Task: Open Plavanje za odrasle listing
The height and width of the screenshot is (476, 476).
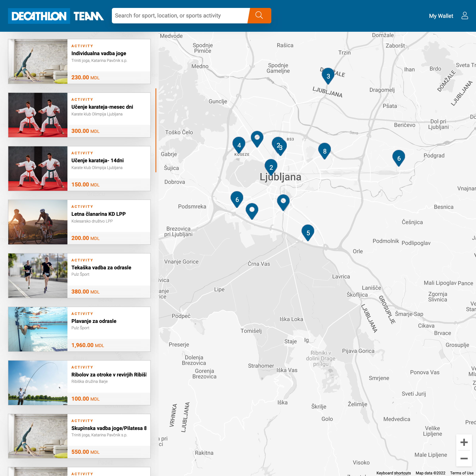Action: pos(94,321)
